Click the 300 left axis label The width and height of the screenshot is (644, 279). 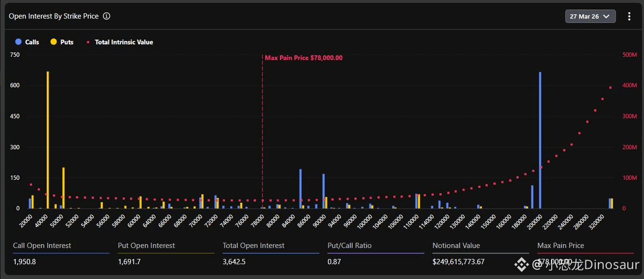(14, 147)
